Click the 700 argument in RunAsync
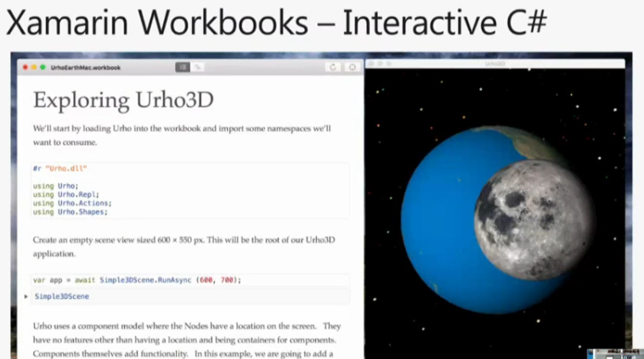Screen dimensions: 644x359 pos(227,280)
